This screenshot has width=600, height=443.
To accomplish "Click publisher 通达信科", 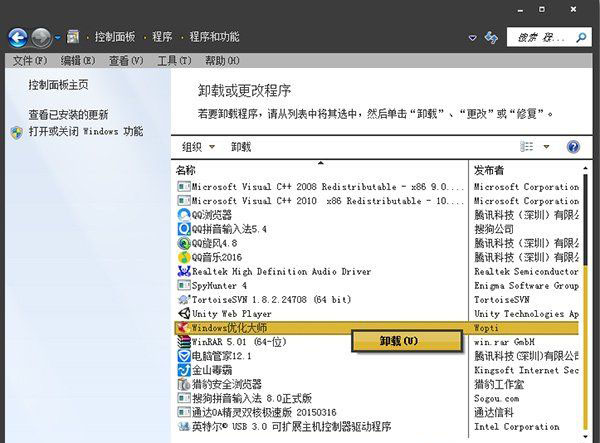I will (494, 412).
